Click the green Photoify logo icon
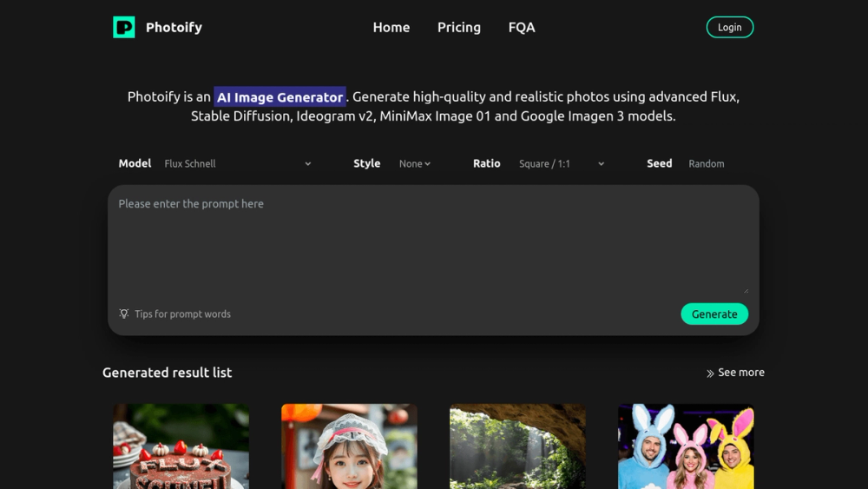The height and width of the screenshot is (489, 868). (x=124, y=27)
